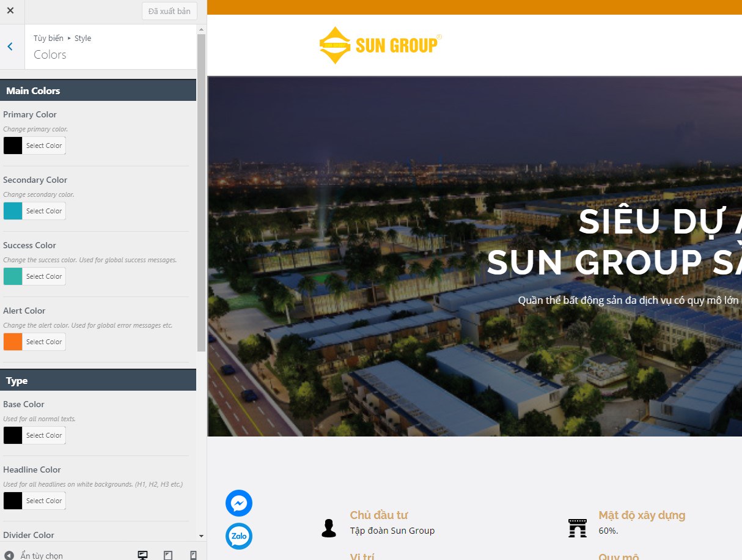Click the scrollbar down arrow in sidebar
Screen dimensions: 742x560
point(202,536)
